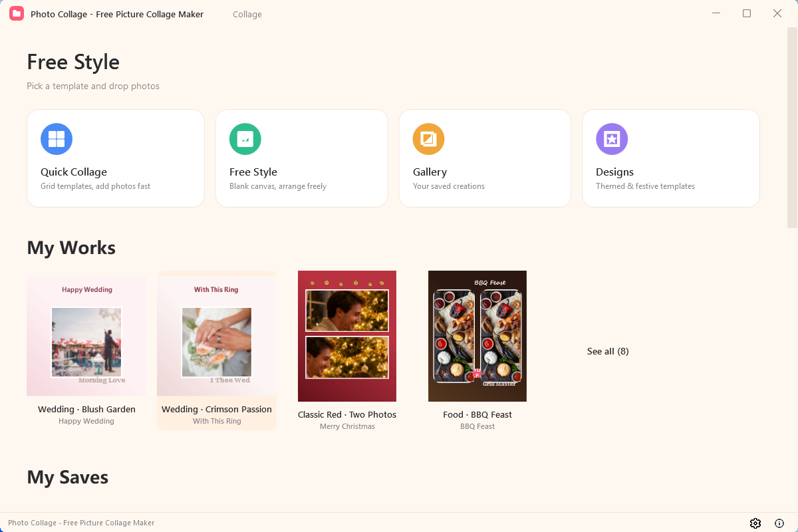Click the 'Quick Collage' card title
Image resolution: width=798 pixels, height=532 pixels.
(74, 172)
